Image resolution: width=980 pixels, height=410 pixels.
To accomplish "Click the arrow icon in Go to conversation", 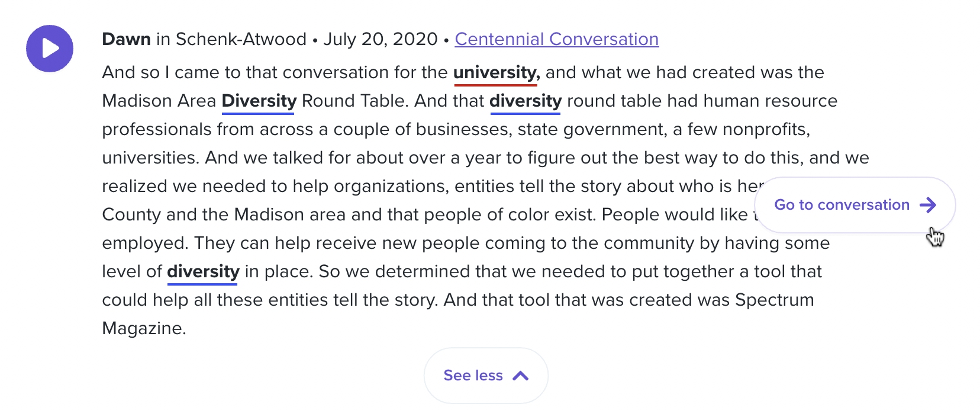I will pyautogui.click(x=928, y=205).
